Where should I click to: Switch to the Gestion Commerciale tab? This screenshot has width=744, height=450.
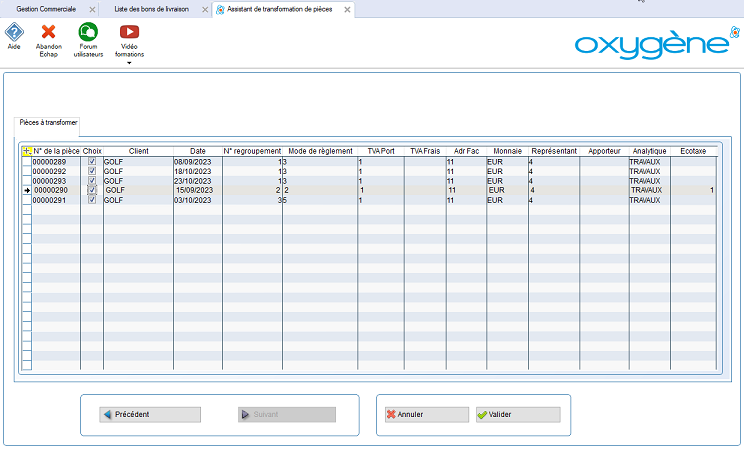pos(46,8)
